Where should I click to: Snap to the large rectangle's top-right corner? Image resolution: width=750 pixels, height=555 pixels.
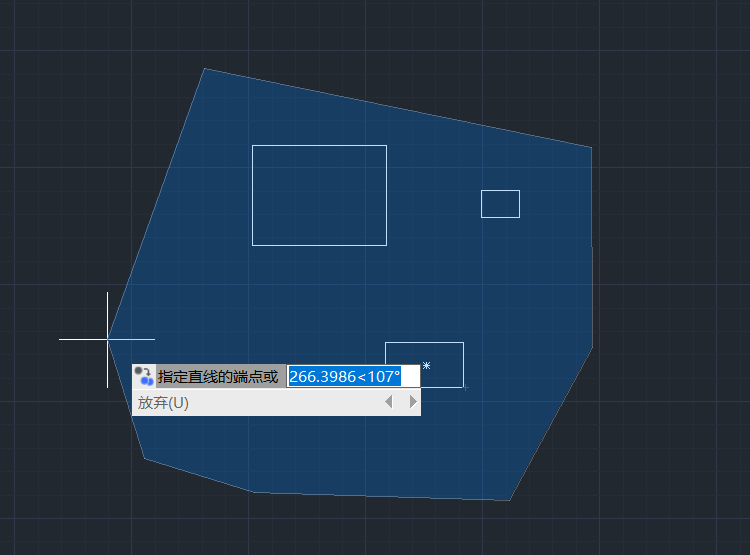(x=386, y=145)
